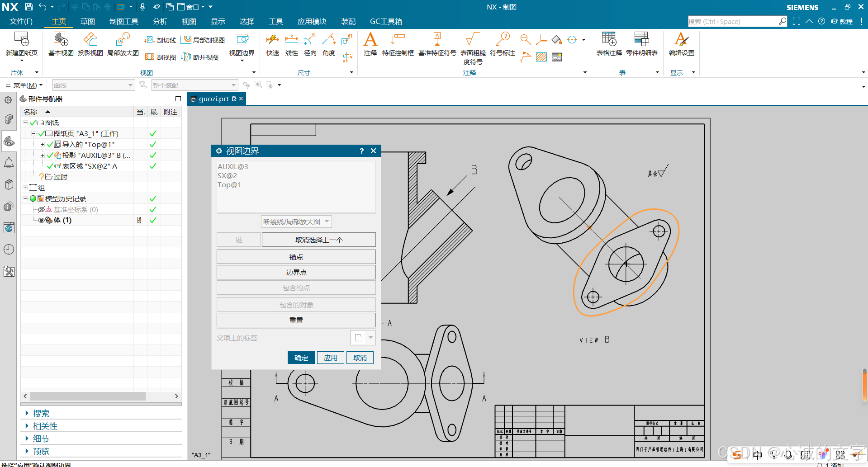This screenshot has height=467, width=868.
Task: Open the 断裂线/局部放大图 dropdown
Action: coord(296,222)
